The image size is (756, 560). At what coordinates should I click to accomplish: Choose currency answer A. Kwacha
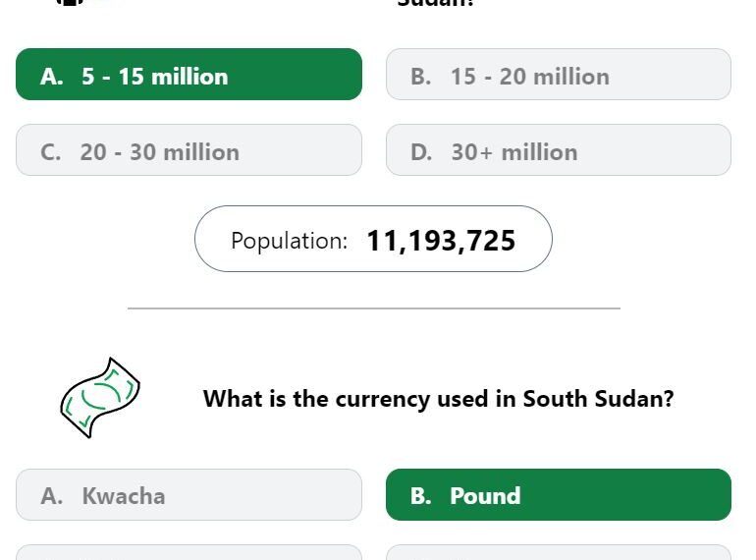tap(189, 495)
